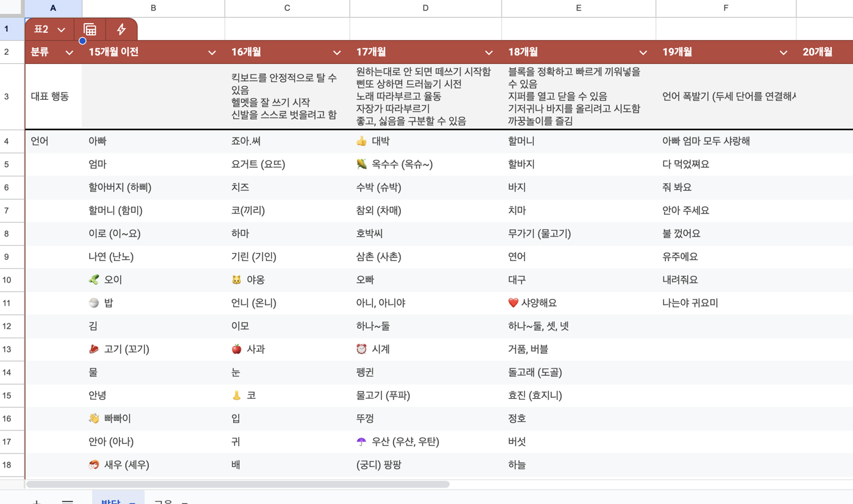Select the 언어 폭발기 cell in row 3
The height and width of the screenshot is (504, 853).
[726, 96]
